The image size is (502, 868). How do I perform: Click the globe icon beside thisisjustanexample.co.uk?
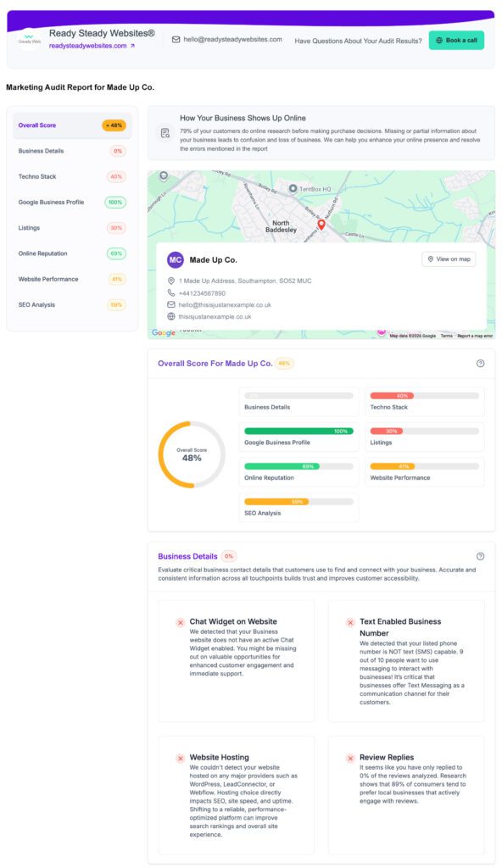171,317
